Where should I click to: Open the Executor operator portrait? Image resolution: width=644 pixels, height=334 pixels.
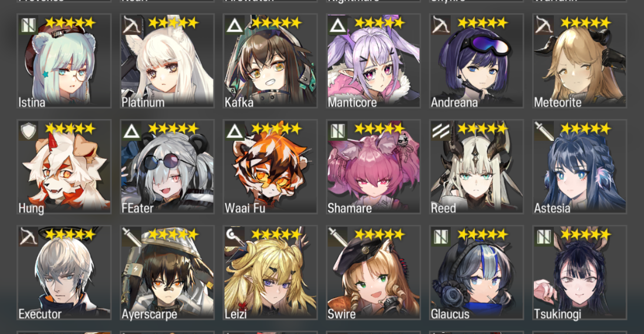(x=64, y=272)
